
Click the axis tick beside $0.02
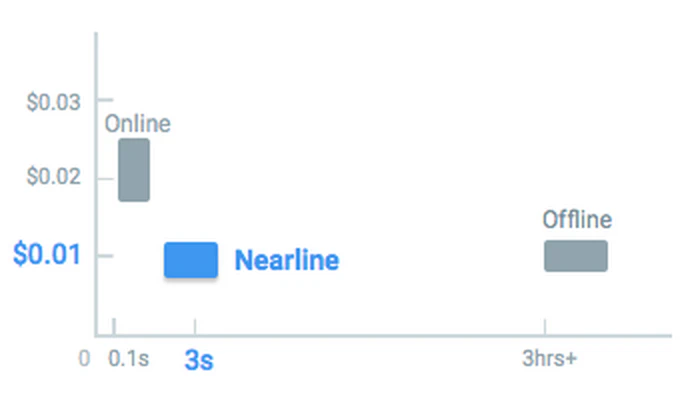click(x=104, y=178)
